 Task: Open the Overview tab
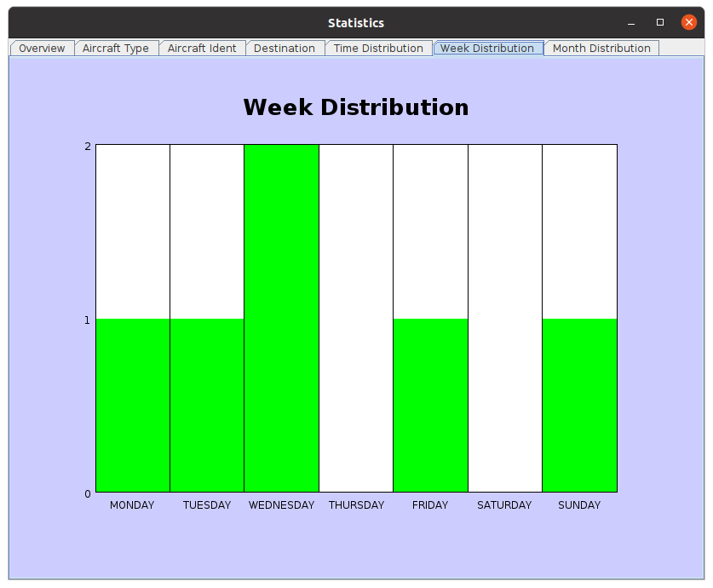click(42, 49)
